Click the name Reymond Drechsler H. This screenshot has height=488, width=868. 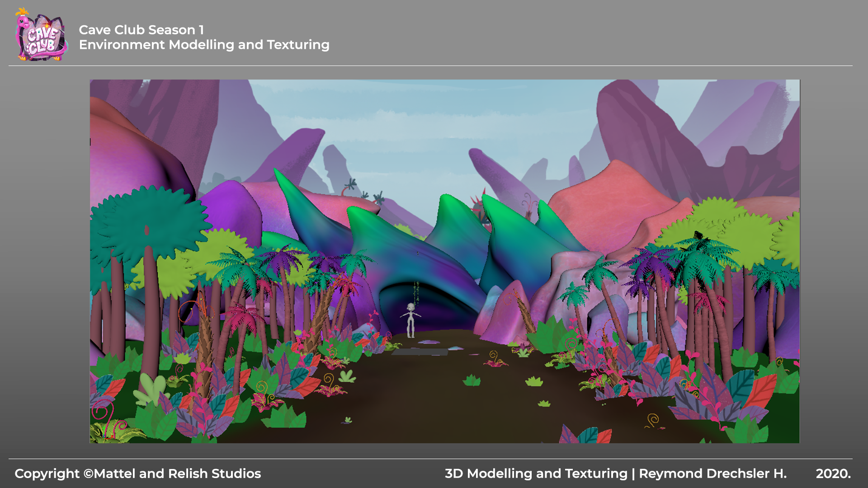coord(712,473)
